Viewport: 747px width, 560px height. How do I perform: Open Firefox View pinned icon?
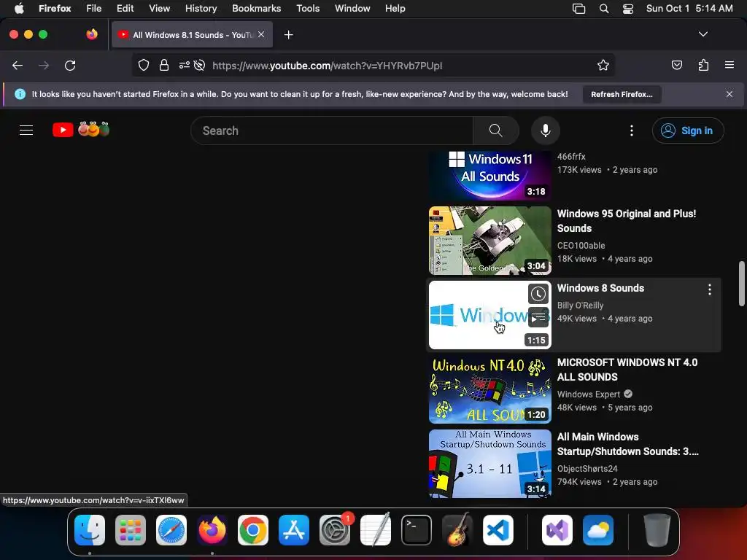(x=92, y=34)
